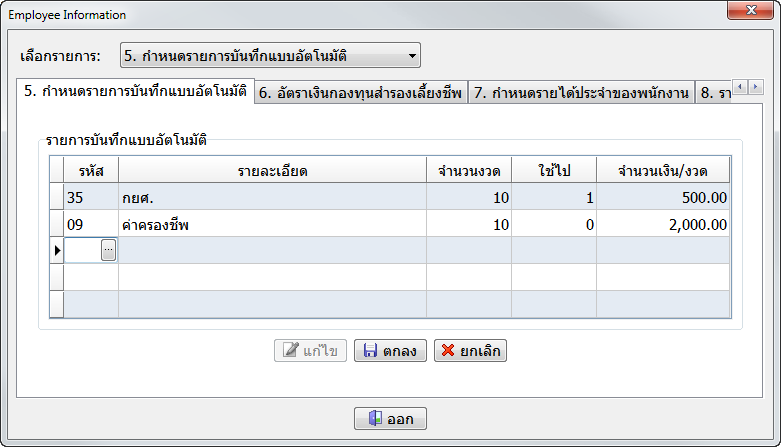Open the เลือกรายการ dropdown list
Screen dimensions: 781x447
click(412, 56)
